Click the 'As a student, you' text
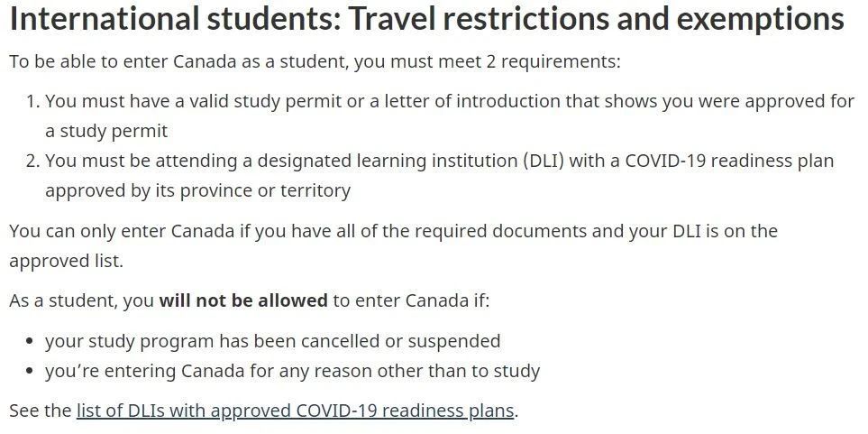The image size is (868, 434). point(82,300)
